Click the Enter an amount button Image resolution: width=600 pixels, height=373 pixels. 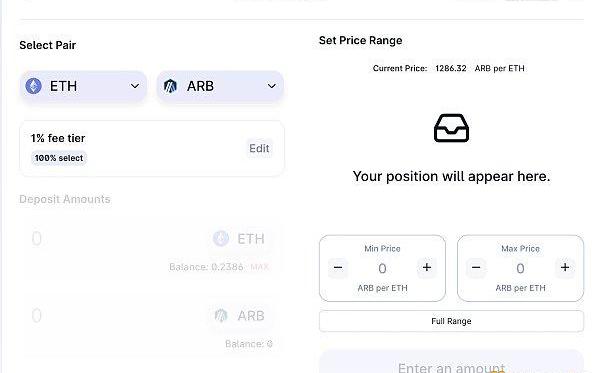click(x=451, y=362)
